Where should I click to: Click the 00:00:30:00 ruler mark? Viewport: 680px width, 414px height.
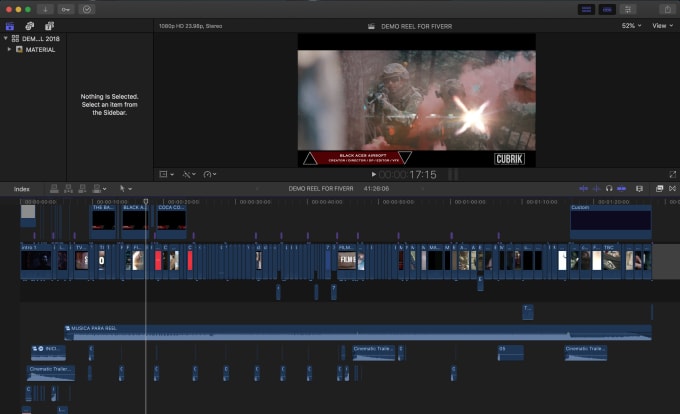point(255,202)
